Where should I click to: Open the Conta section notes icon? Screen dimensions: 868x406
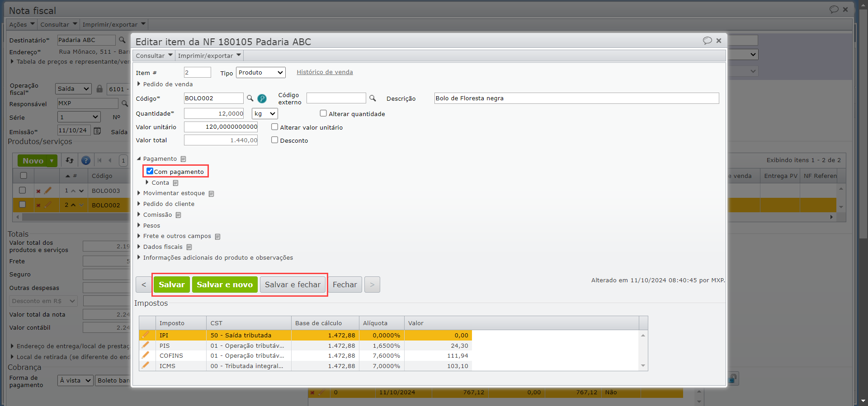pyautogui.click(x=175, y=183)
